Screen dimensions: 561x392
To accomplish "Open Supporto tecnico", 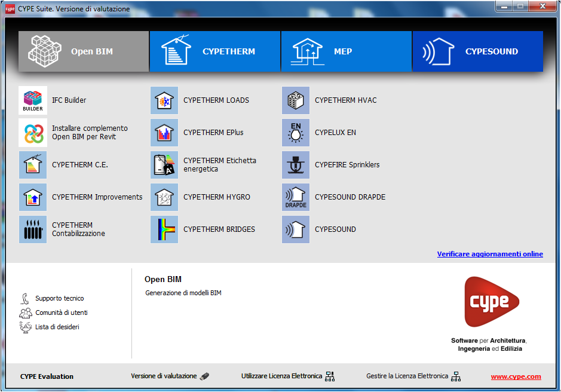I will (x=59, y=298).
